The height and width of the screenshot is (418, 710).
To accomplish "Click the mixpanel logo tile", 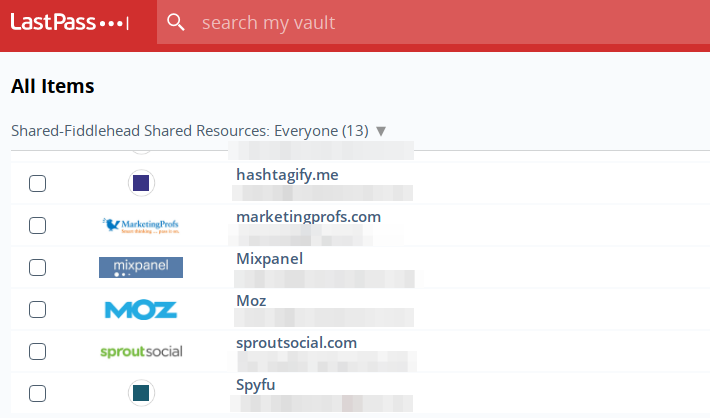I will pos(141,267).
